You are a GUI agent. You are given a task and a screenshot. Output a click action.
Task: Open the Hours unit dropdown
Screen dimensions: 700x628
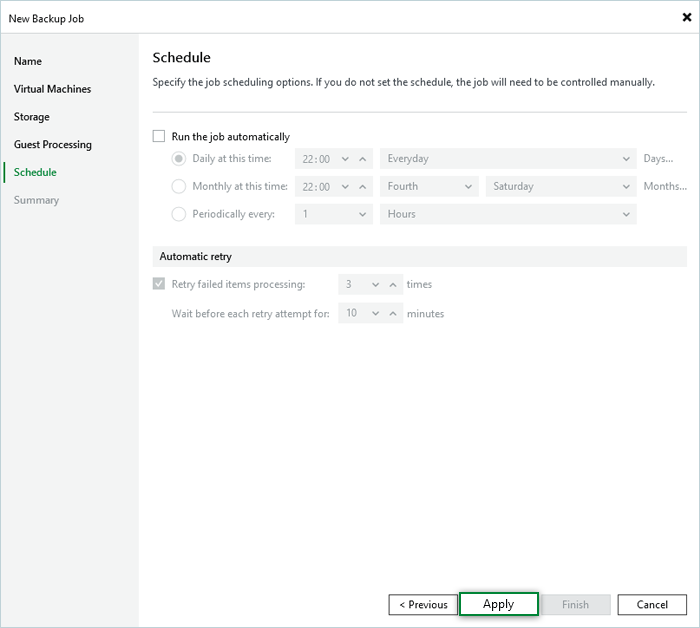pyautogui.click(x=508, y=214)
